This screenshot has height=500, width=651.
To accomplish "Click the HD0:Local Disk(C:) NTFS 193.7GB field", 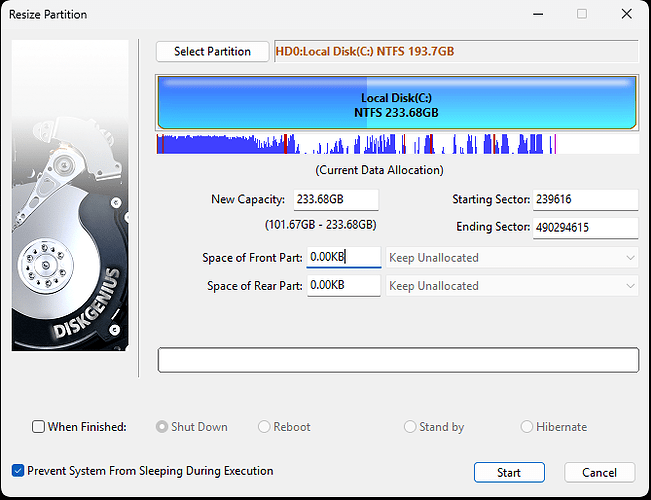I will [456, 51].
